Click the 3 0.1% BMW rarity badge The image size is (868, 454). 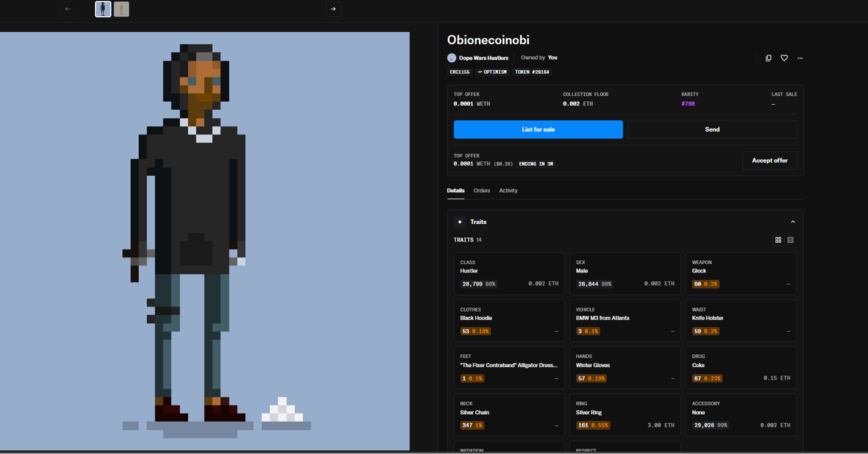[588, 331]
